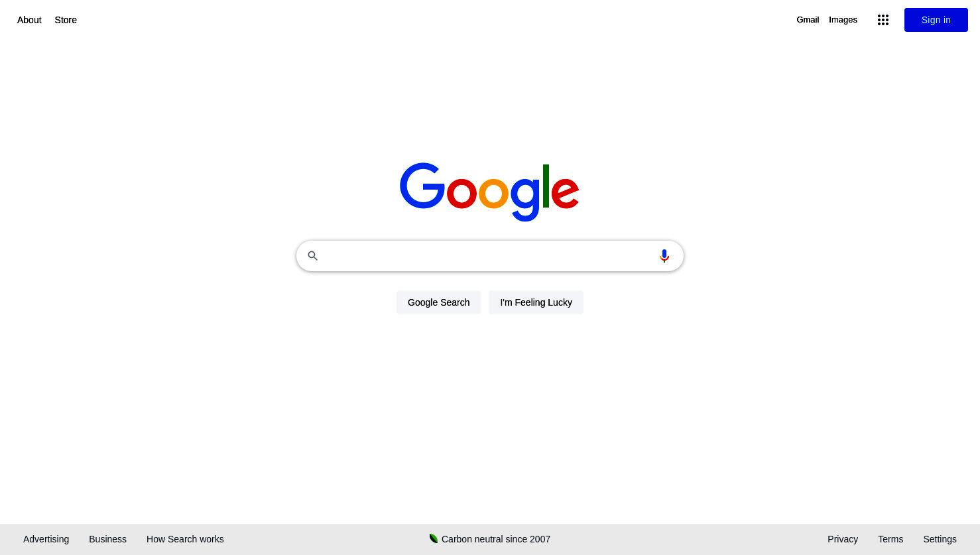Focus the search text field
The height and width of the screenshot is (555, 980).
point(487,256)
